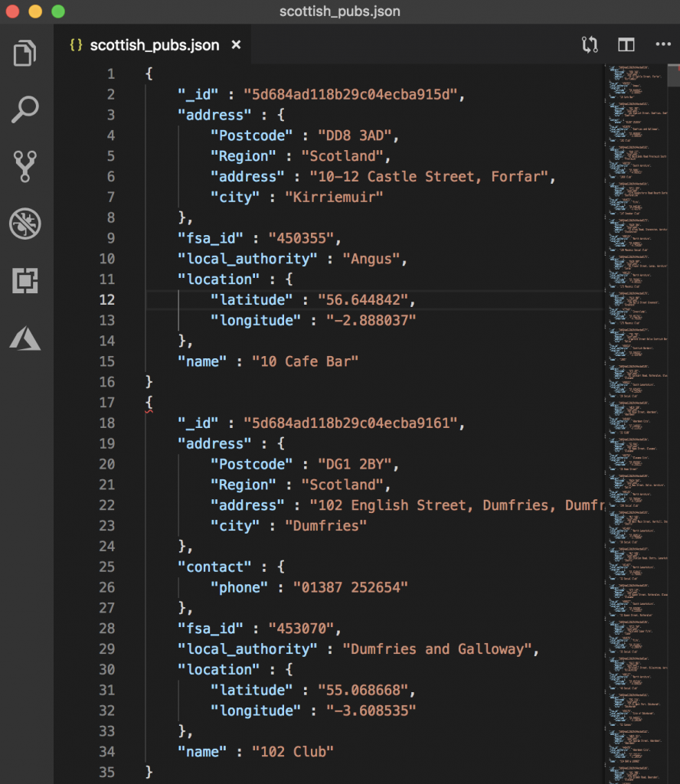Click the "local_authority" key on line 10

247,259
